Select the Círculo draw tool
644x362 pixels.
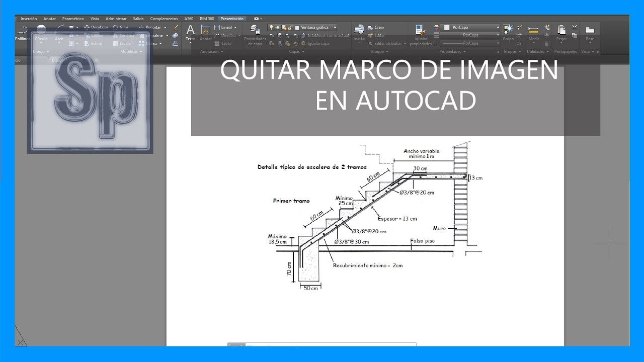[41, 33]
